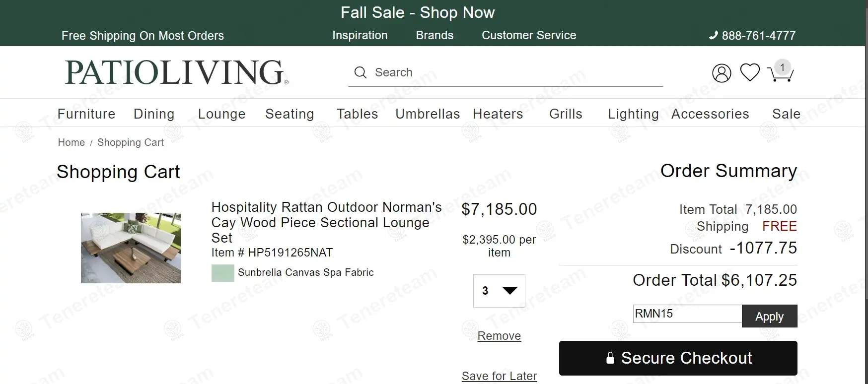Click the search magnifier icon
Screen dimensions: 868x384
click(361, 73)
